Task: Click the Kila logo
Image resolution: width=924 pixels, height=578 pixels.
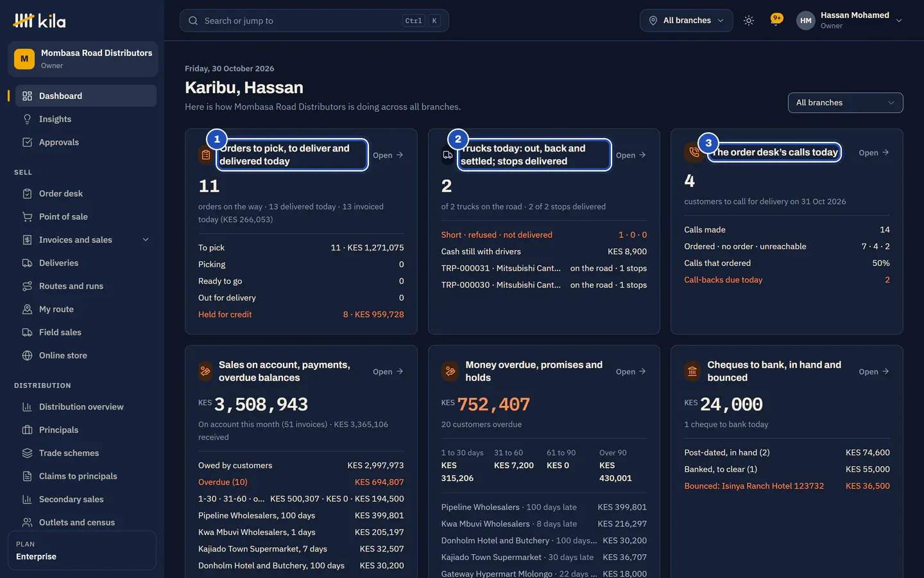Action: [39, 21]
